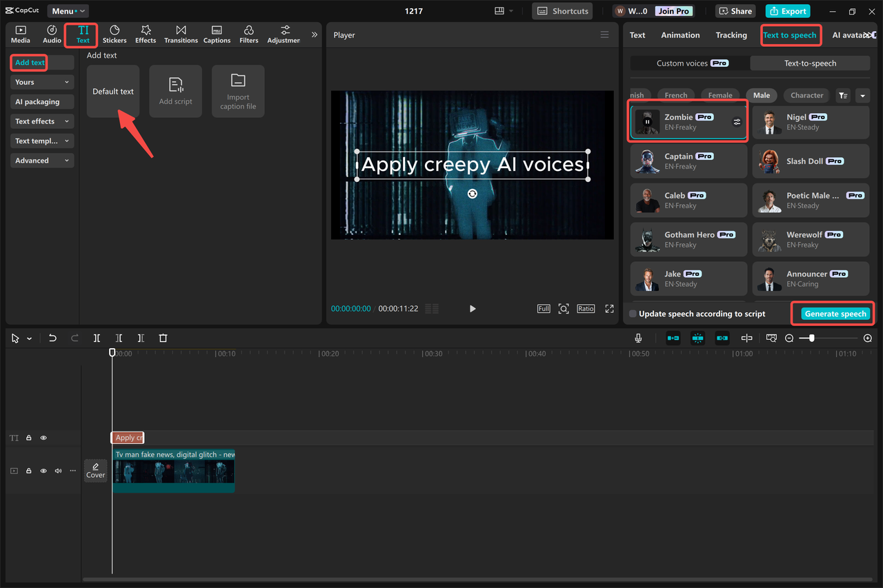
Task: Show more top panel tabs chevron
Action: click(x=315, y=34)
